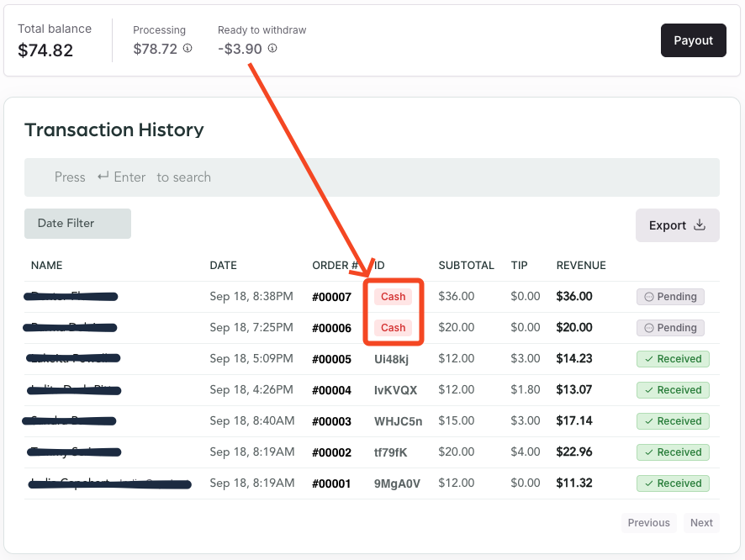Click the Cash tag on order #00006
This screenshot has width=745, height=560.
(x=393, y=328)
